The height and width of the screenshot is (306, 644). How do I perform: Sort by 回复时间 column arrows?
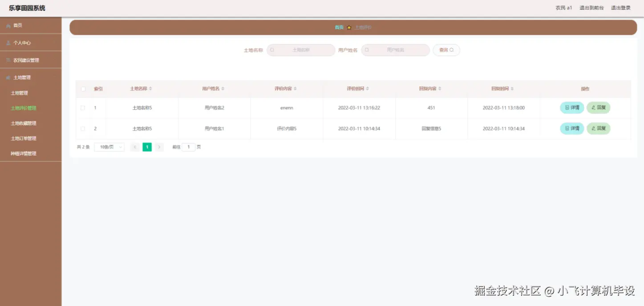(512, 89)
